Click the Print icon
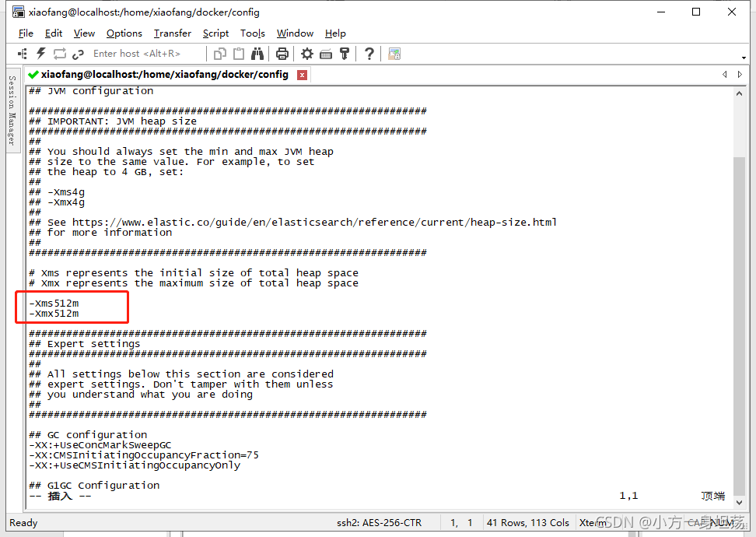Image resolution: width=756 pixels, height=537 pixels. (282, 54)
